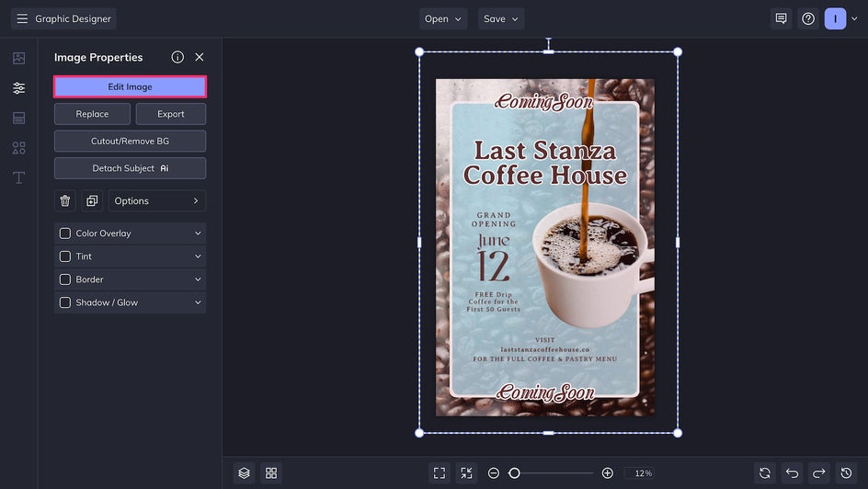
Task: Open the Image Manager sidebar icon
Action: coord(18,58)
